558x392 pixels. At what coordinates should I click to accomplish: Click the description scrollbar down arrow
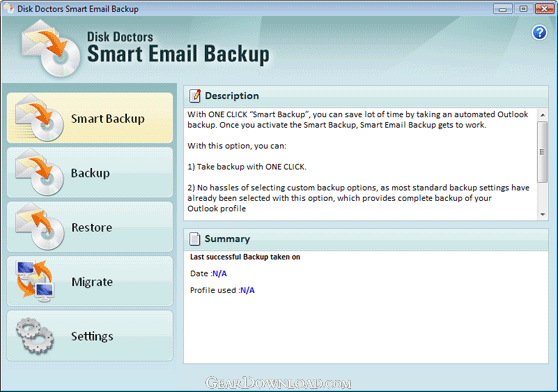pos(543,214)
